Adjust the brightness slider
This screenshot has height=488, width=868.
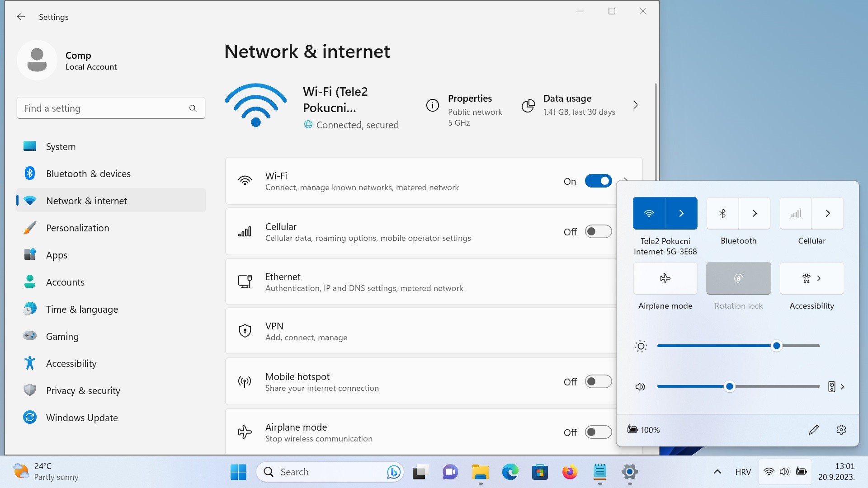click(738, 346)
